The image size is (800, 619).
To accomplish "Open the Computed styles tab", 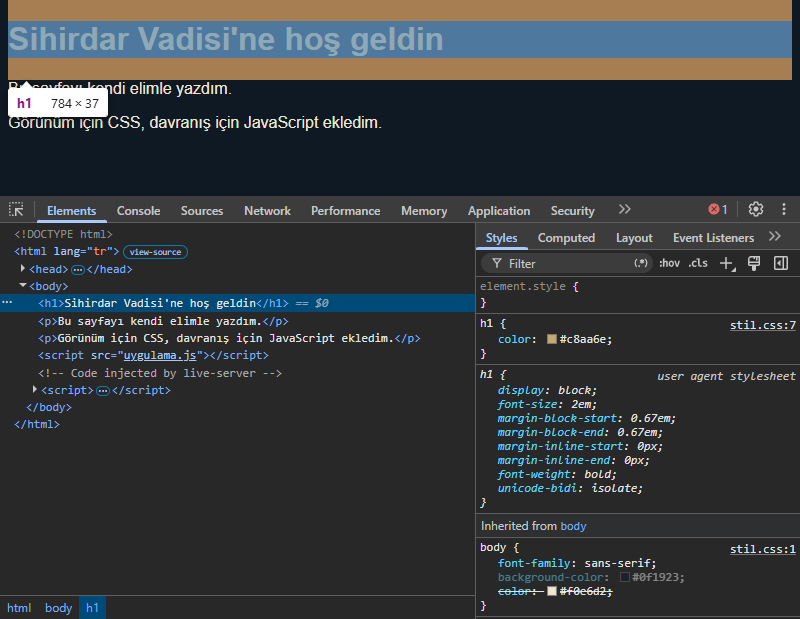I will point(566,238).
